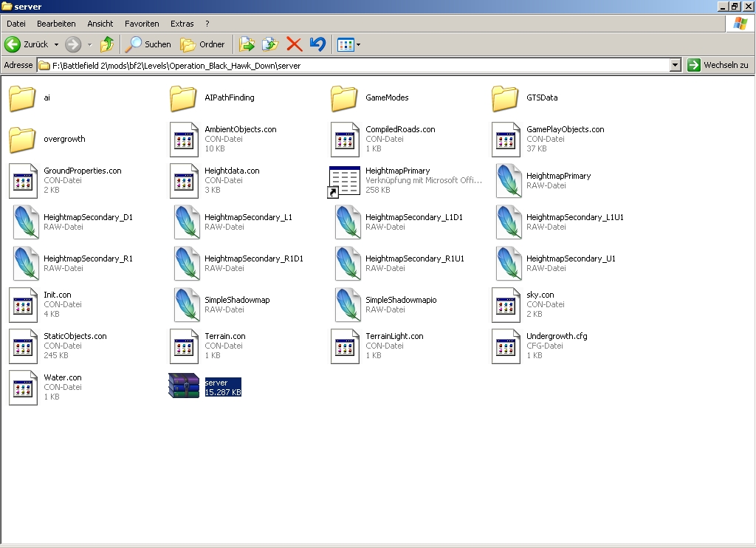This screenshot has height=548, width=756.
Task: Click the Copy To folder toolbar icon
Action: click(270, 44)
